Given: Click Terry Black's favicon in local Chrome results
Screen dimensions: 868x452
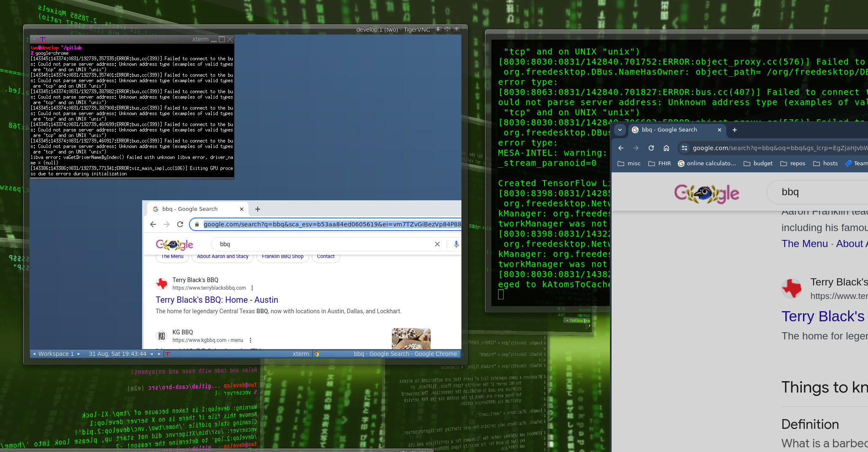Looking at the screenshot, I should [x=792, y=288].
